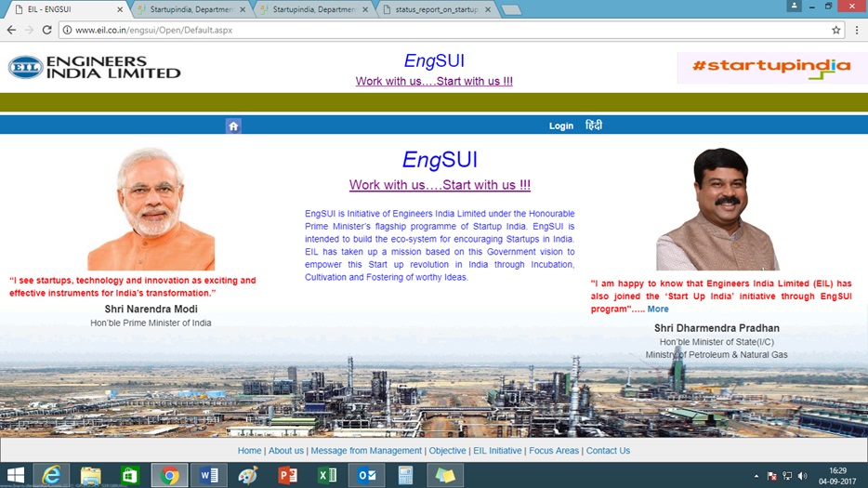Image resolution: width=868 pixels, height=488 pixels.
Task: Switch to the status_report_on_startup tab
Action: coord(435,9)
